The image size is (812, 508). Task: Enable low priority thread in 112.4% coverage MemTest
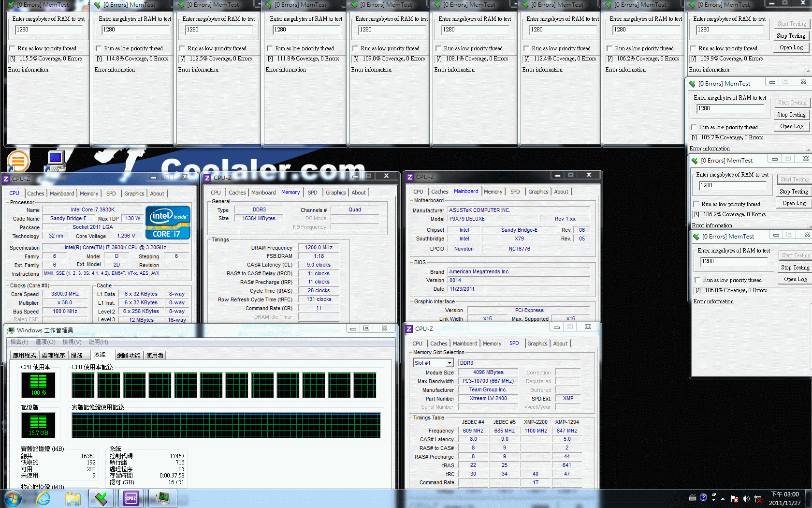pyautogui.click(x=527, y=48)
